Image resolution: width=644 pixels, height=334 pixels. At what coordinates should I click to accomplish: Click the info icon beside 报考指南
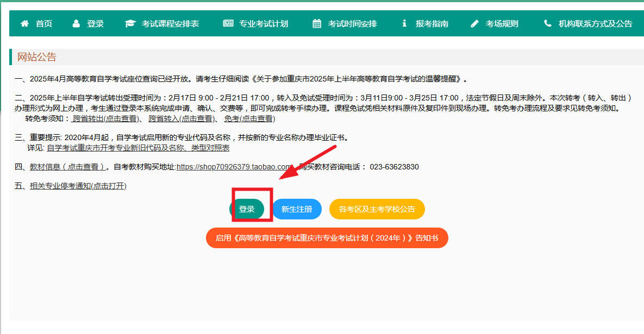[x=404, y=23]
